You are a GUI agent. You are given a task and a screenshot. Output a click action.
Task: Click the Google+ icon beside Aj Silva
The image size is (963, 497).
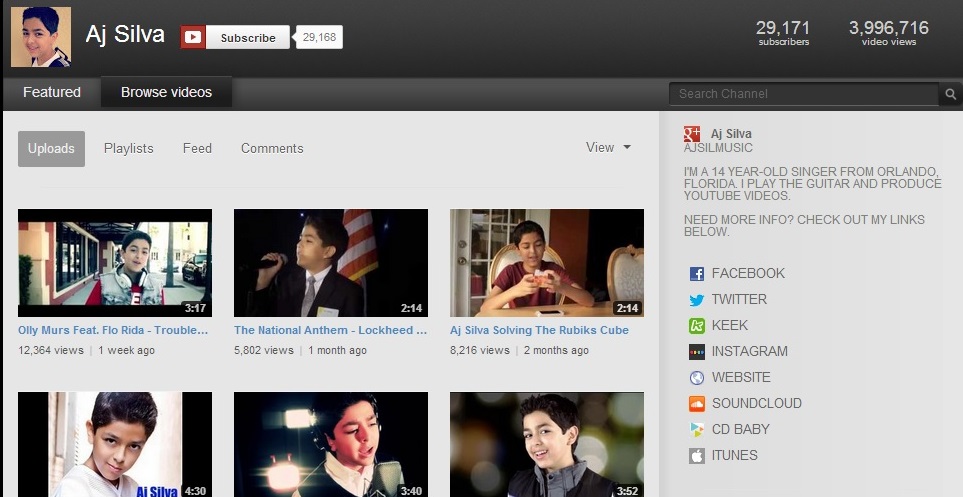click(x=692, y=134)
